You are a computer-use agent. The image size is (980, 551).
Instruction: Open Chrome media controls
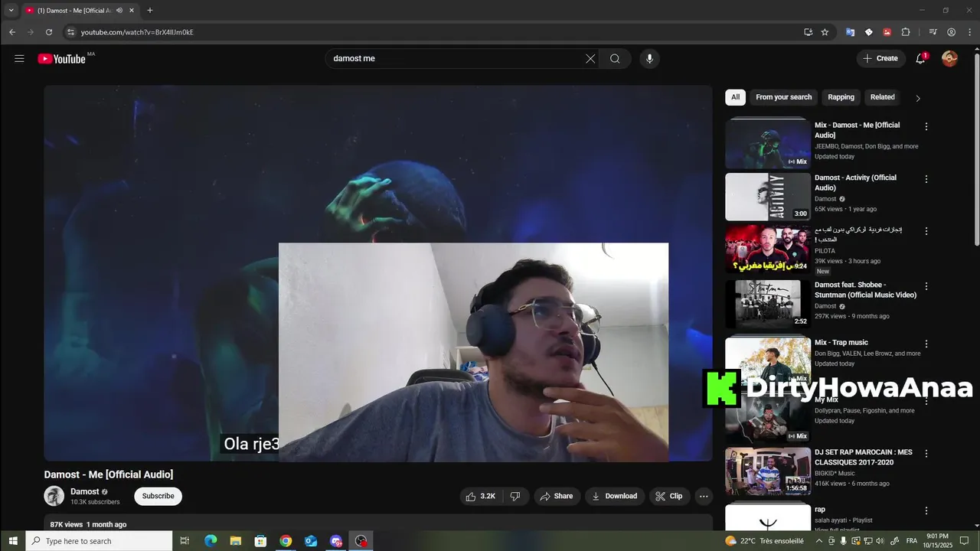(933, 32)
